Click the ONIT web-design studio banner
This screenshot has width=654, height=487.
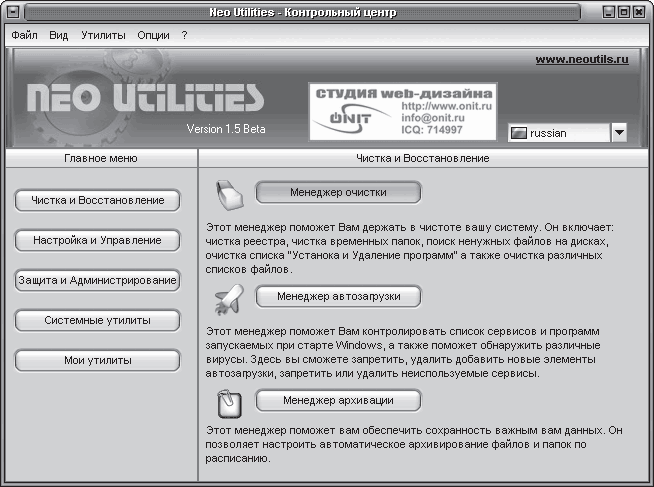coord(402,110)
